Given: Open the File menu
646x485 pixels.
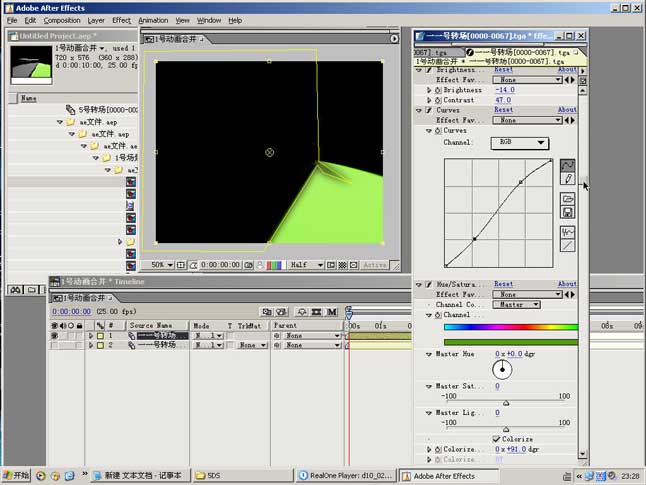Looking at the screenshot, I should pyautogui.click(x=12, y=20).
